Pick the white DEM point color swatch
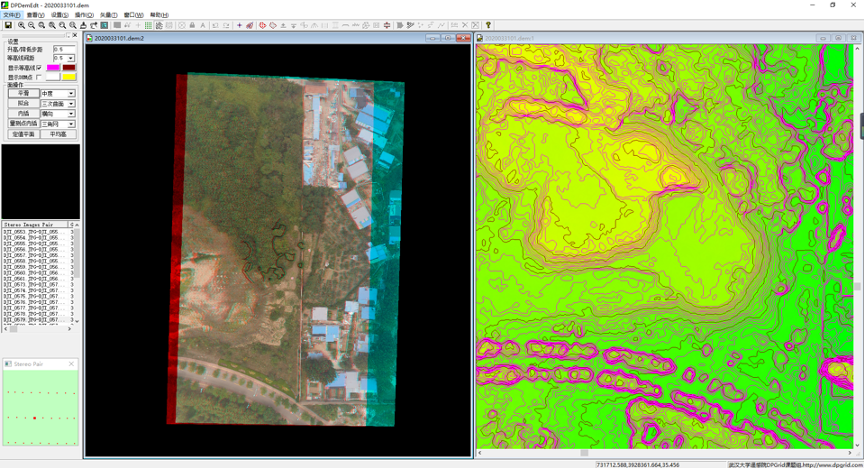Viewport: 864px width, 468px height. [x=53, y=77]
